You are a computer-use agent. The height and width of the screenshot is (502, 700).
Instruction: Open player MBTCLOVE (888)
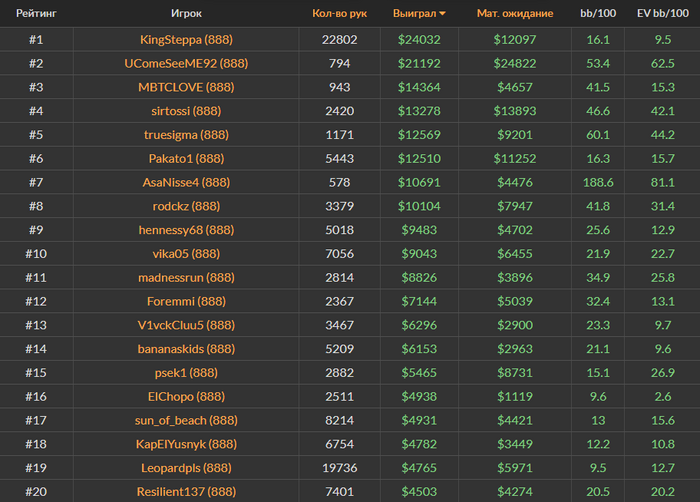click(186, 87)
